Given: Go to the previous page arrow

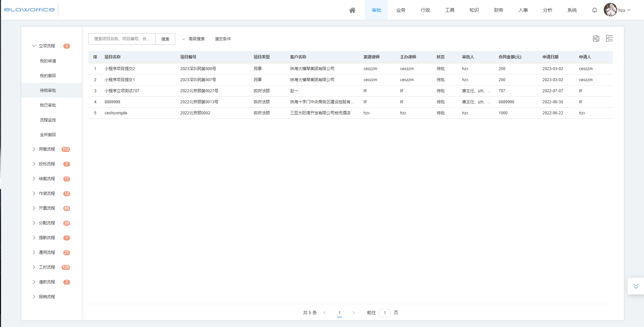Looking at the screenshot, I should pos(324,313).
